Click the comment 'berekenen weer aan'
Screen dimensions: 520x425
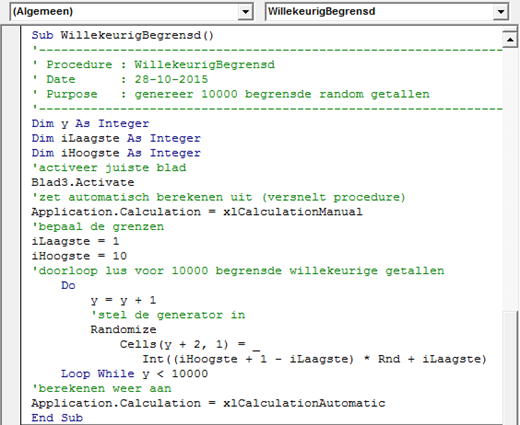pos(101,389)
